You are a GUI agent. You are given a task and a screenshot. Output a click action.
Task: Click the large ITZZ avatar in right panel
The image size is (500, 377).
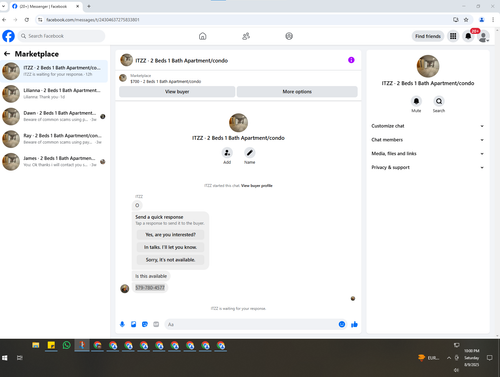(428, 66)
